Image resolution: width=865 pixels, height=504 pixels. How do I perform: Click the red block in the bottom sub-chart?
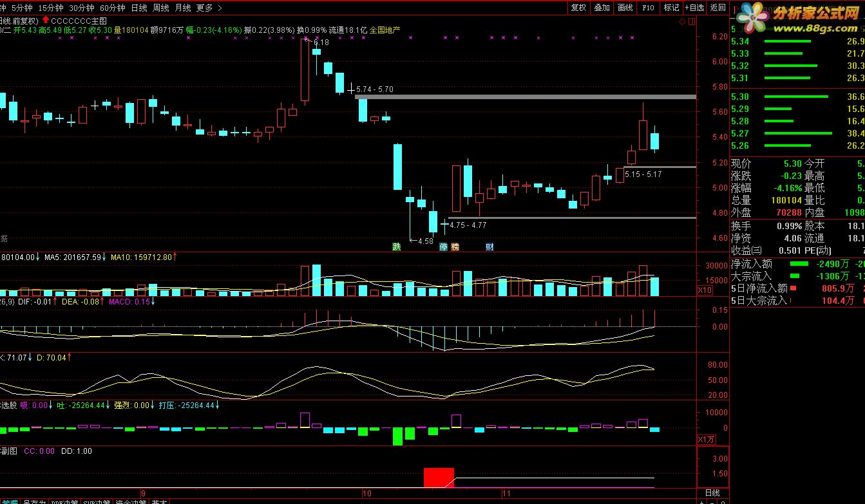(x=439, y=478)
